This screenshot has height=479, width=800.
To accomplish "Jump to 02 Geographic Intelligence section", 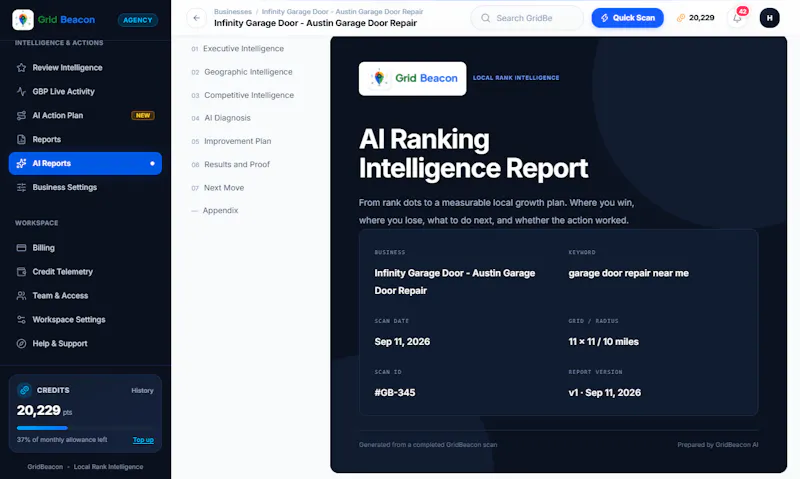I will [242, 72].
